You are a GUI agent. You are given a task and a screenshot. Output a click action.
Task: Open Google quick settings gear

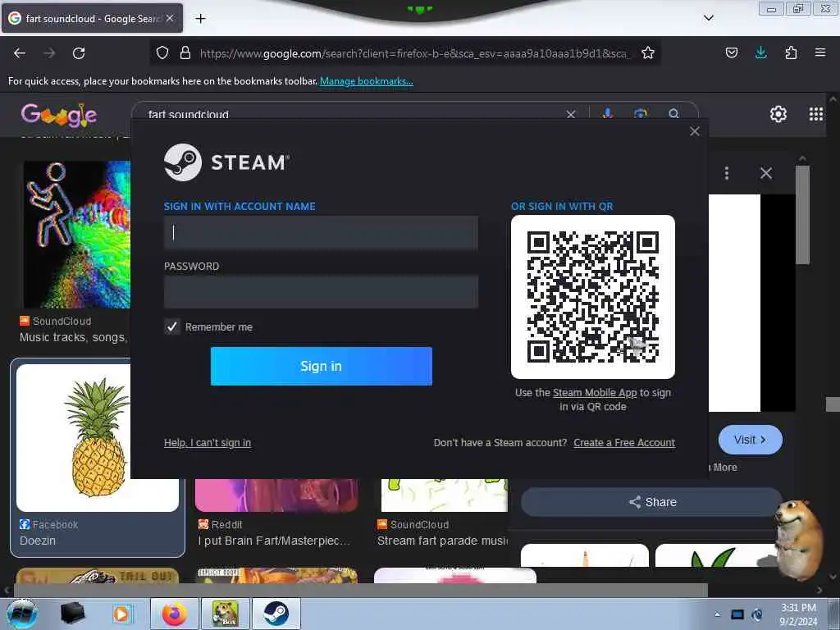(778, 114)
